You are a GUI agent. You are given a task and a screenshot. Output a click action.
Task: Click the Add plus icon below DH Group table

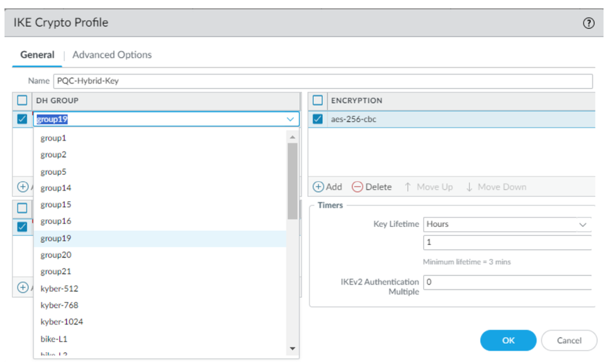[23, 187]
